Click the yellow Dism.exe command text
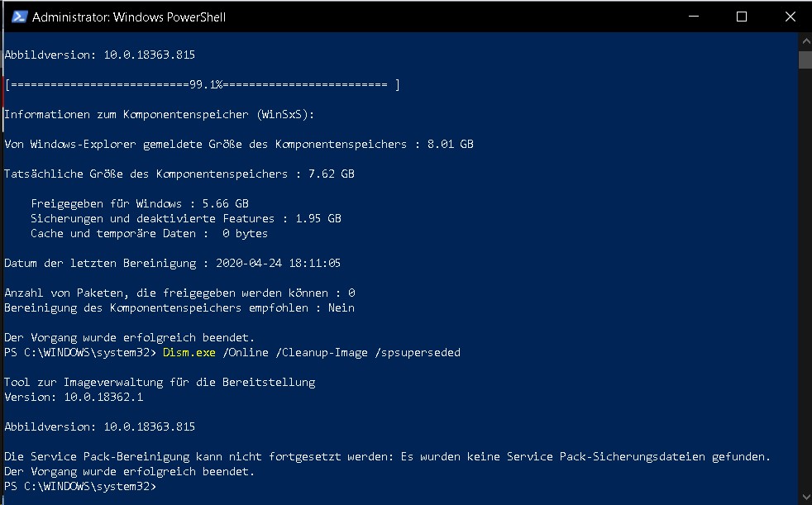Image resolution: width=812 pixels, height=505 pixels. click(189, 352)
